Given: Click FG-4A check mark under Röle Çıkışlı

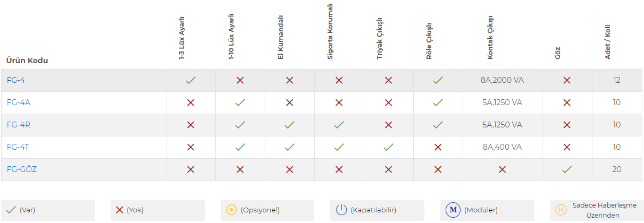Looking at the screenshot, I should [438, 102].
